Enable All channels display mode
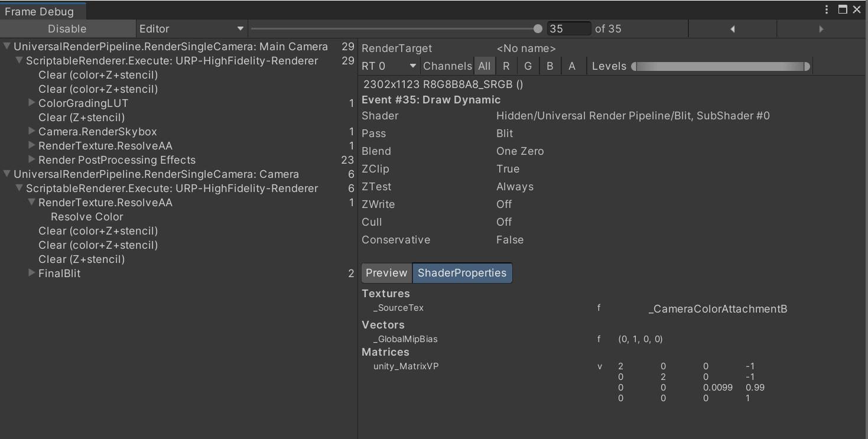This screenshot has width=868, height=439. [485, 66]
